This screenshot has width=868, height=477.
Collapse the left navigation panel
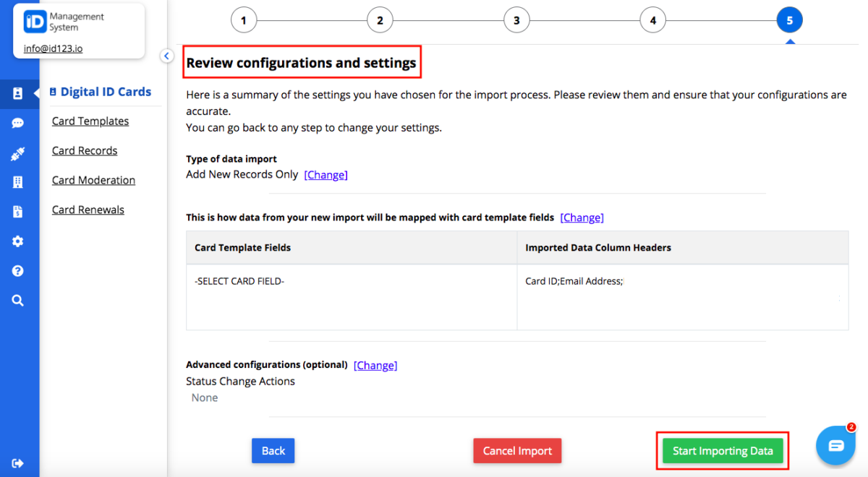click(x=167, y=56)
